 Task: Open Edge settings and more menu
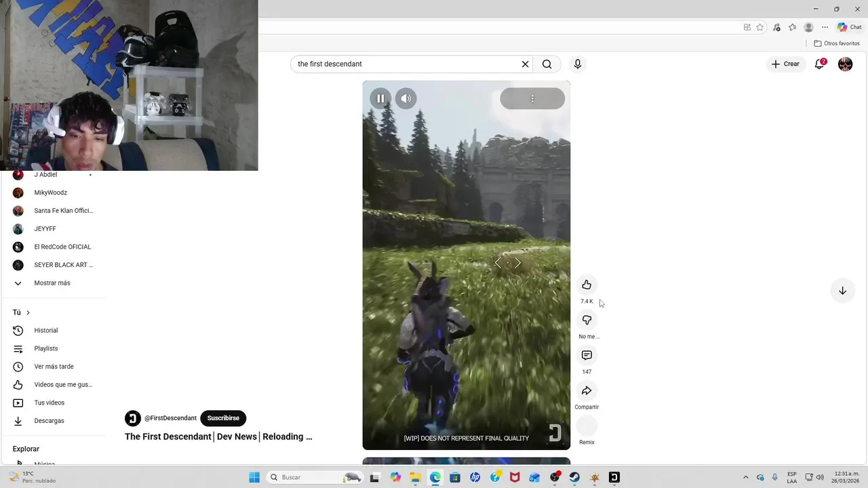825,27
